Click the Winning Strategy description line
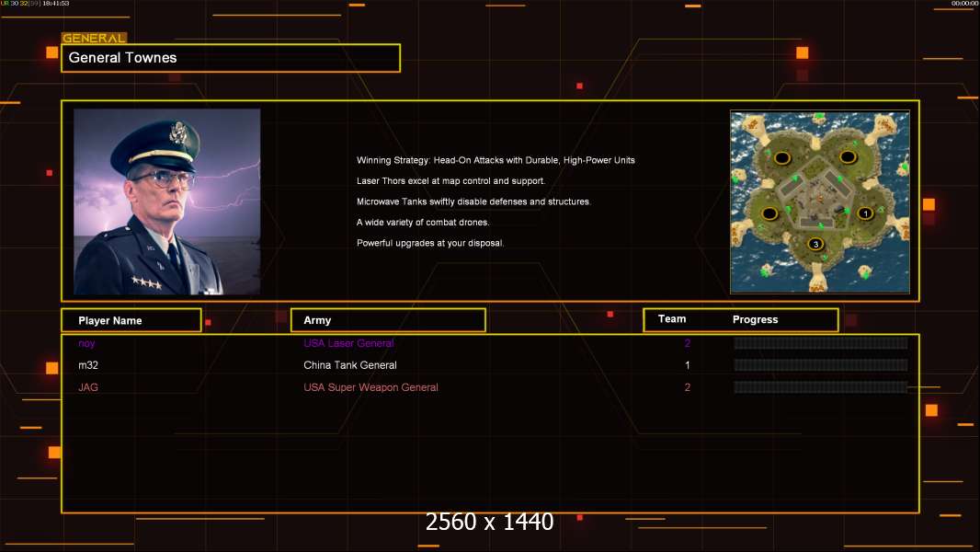 (496, 160)
